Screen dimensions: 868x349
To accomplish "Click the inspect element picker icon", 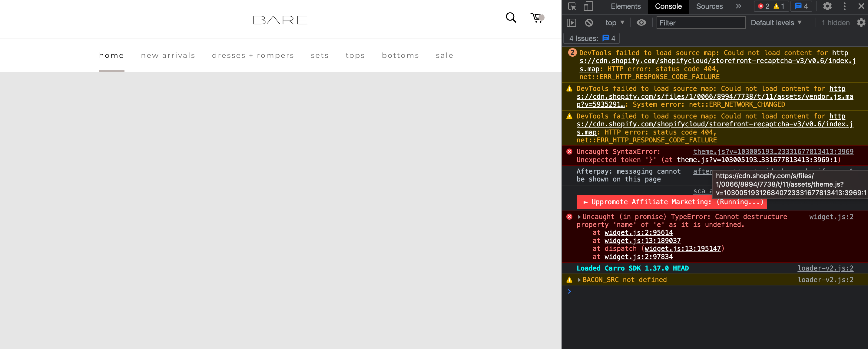I will [572, 6].
